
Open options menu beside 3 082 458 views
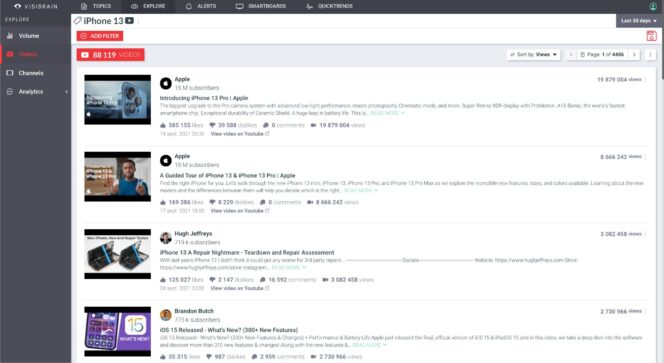click(x=645, y=234)
